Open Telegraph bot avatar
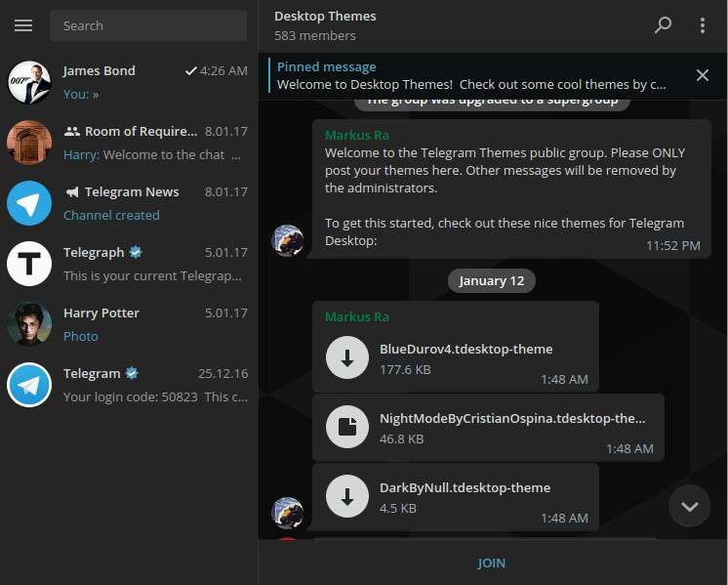The height and width of the screenshot is (585, 728). (x=29, y=264)
